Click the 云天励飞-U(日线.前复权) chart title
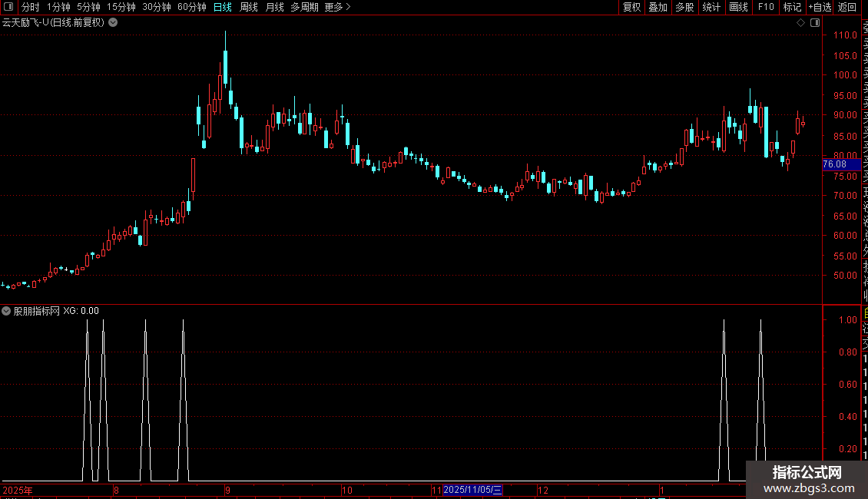868x499 pixels. pyautogui.click(x=53, y=23)
